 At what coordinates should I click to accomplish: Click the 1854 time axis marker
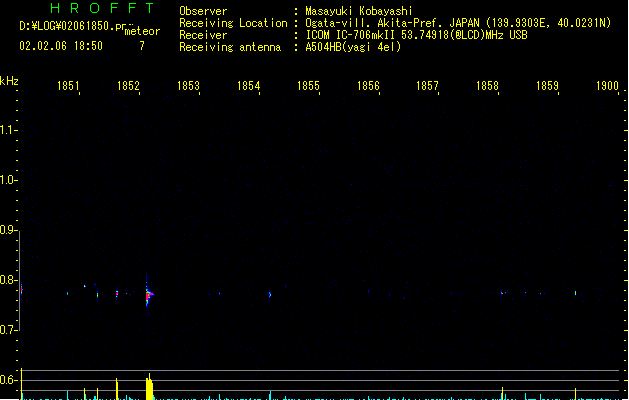click(x=248, y=86)
